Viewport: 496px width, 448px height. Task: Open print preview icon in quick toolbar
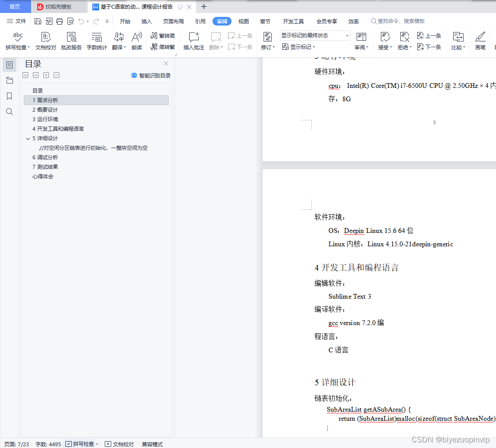point(71,21)
